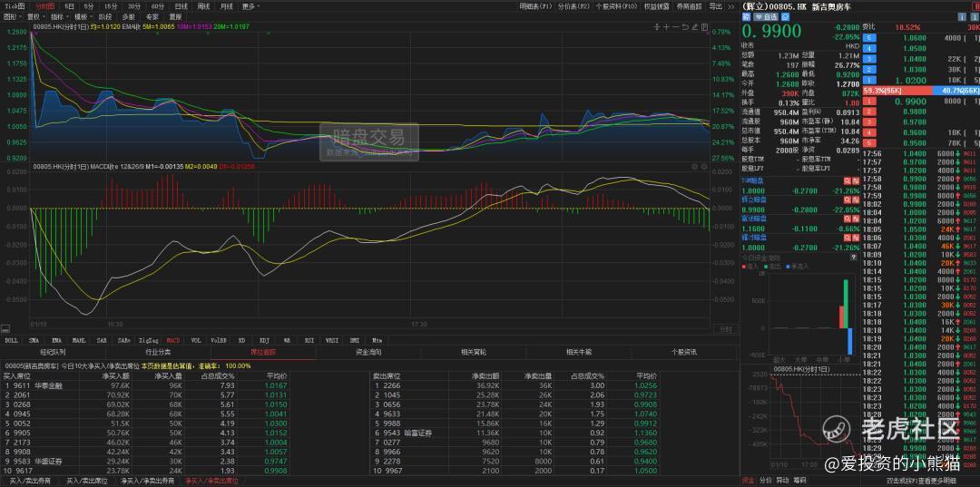Click the maximize window icon on chart toolbar

[704, 27]
